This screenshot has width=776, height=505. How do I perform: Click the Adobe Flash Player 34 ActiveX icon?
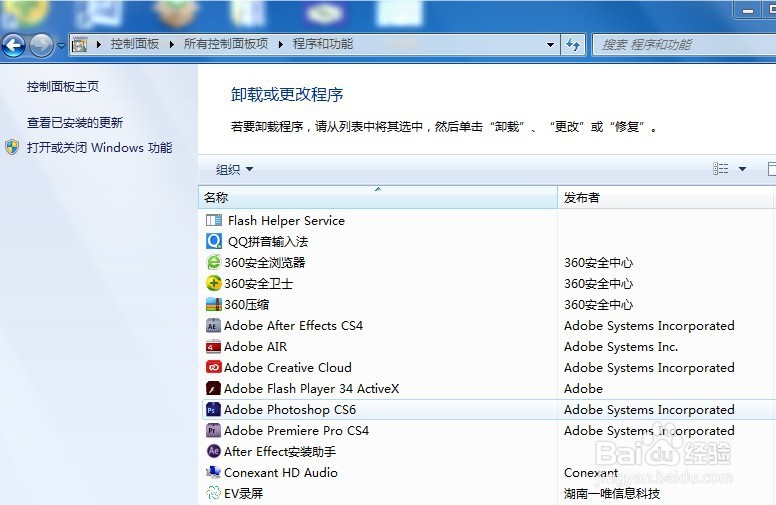[x=213, y=388]
